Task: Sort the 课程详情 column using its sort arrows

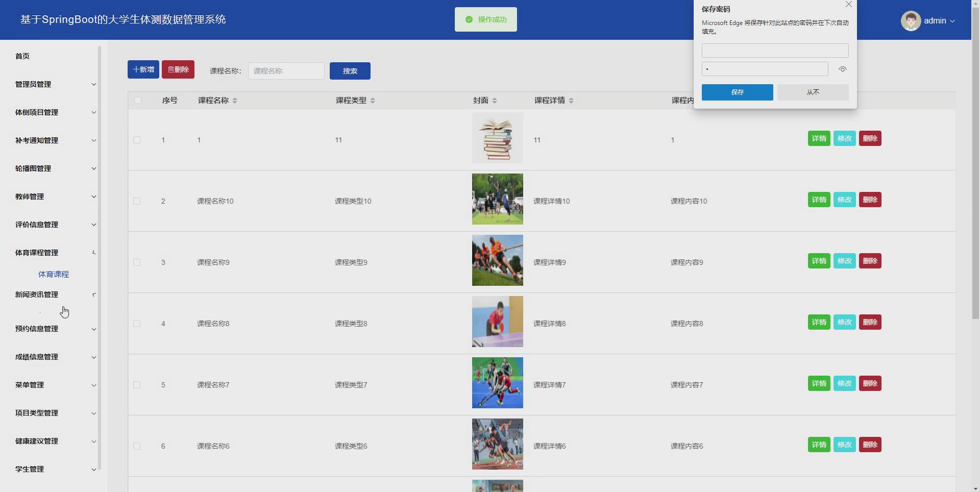Action: 571,100
